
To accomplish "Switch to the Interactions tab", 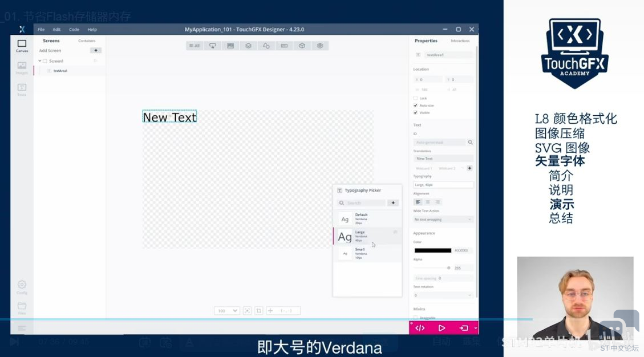I will (x=460, y=41).
